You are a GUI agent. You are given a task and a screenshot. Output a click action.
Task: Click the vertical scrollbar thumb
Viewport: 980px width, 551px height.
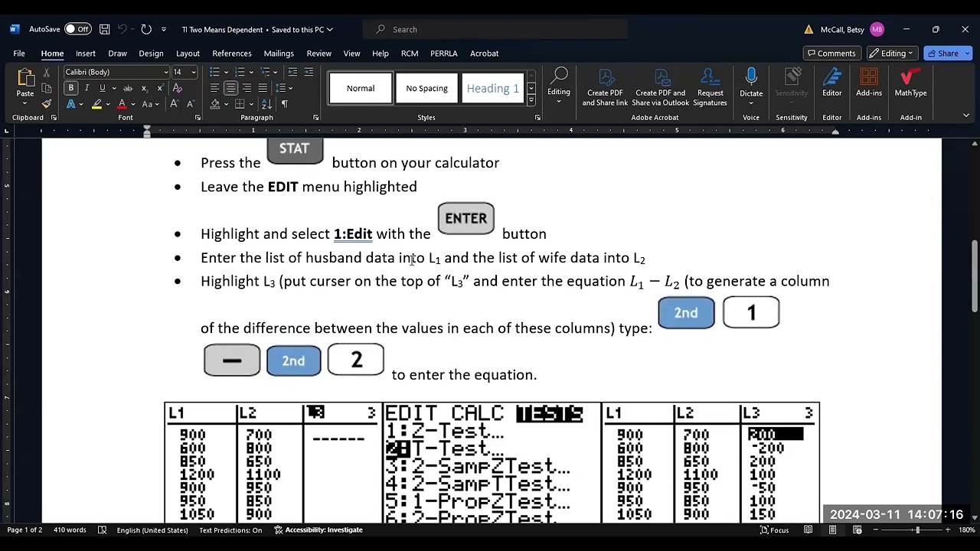pos(975,275)
